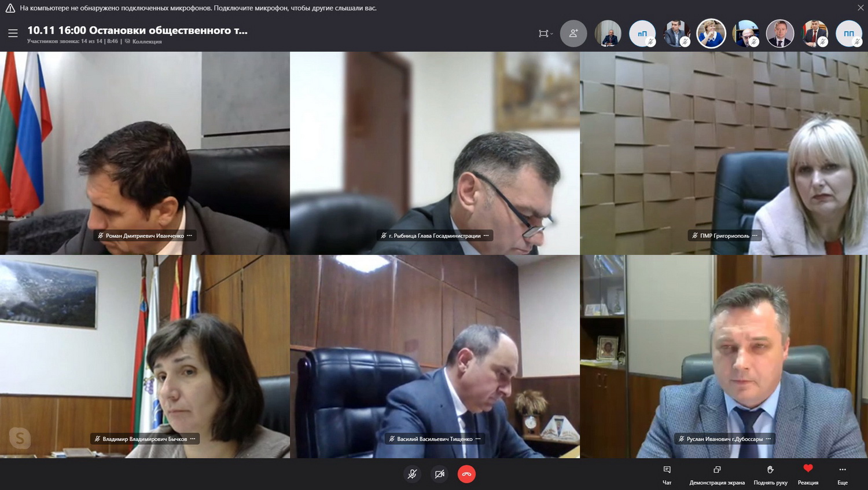Open the Чат panel
The height and width of the screenshot is (490, 868).
pyautogui.click(x=667, y=474)
